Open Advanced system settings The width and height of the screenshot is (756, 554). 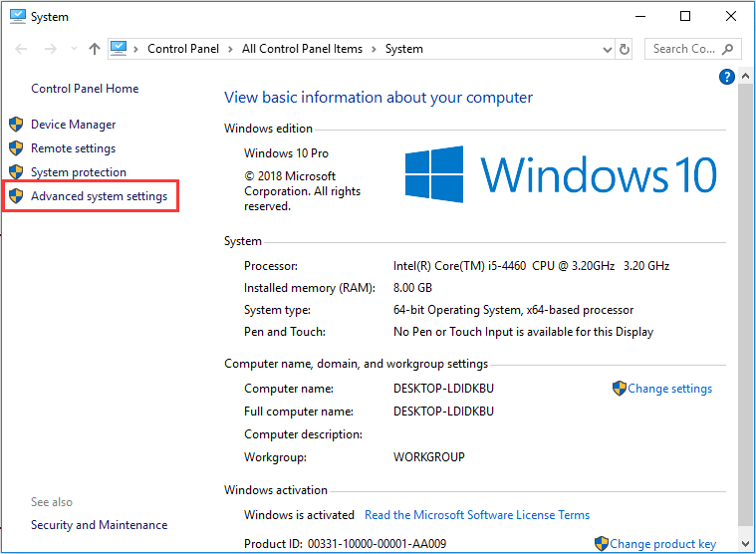(x=100, y=196)
